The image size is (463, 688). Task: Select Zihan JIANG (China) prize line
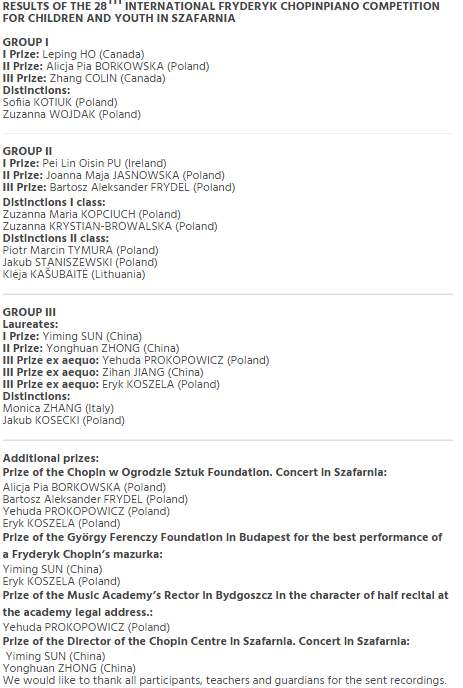[x=103, y=373]
